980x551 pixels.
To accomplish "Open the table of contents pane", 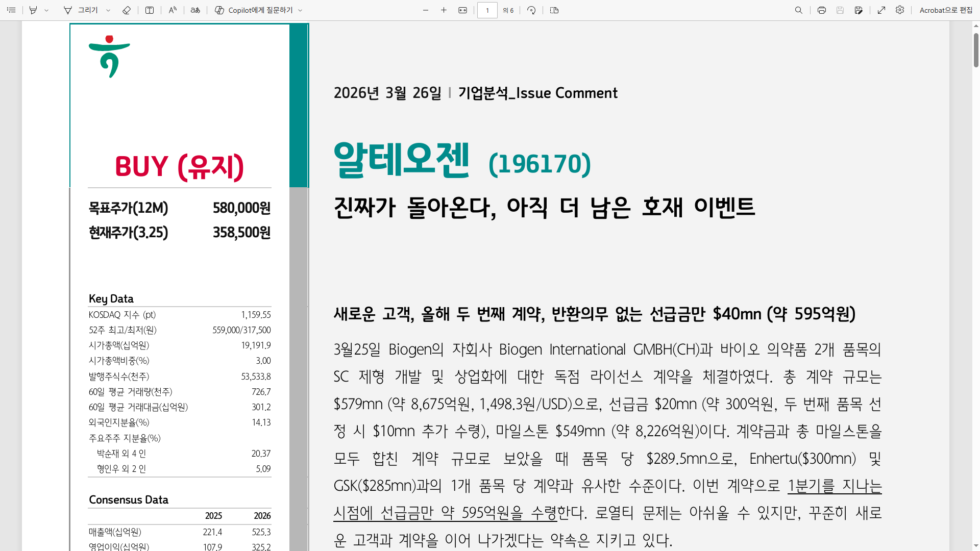I will [x=11, y=10].
